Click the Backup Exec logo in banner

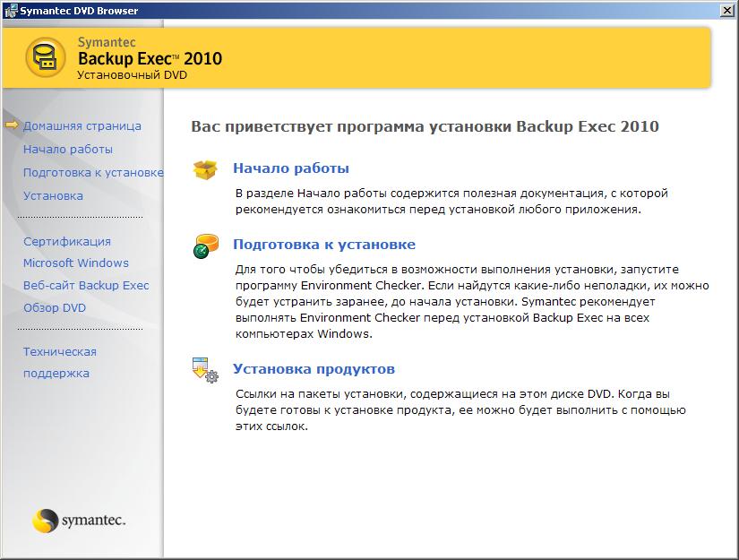pyautogui.click(x=44, y=58)
